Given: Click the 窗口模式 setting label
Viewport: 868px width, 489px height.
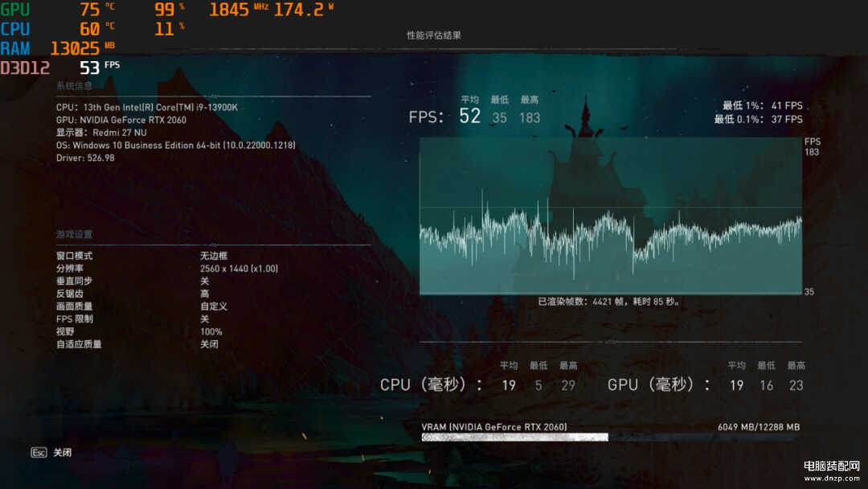Looking at the screenshot, I should (74, 256).
